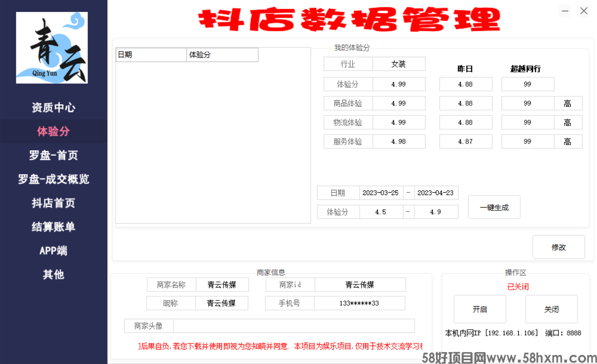
Task: Minimize the 抖店数据管理 window
Action: 565,11
